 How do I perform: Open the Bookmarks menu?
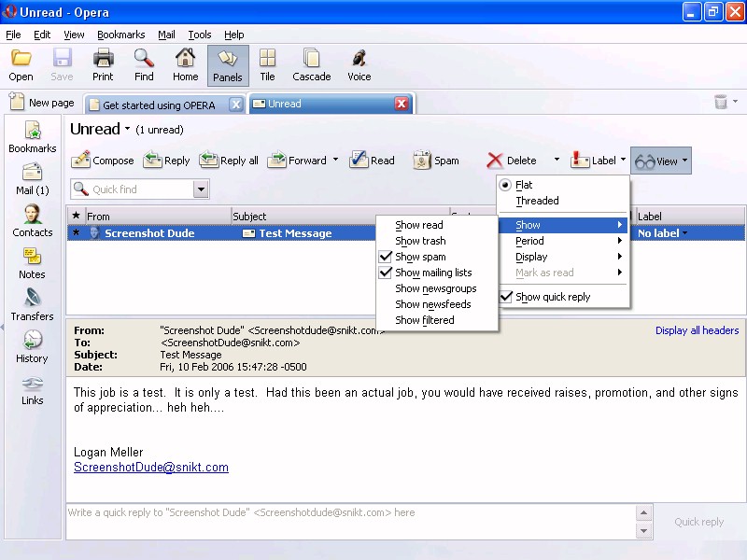[120, 35]
